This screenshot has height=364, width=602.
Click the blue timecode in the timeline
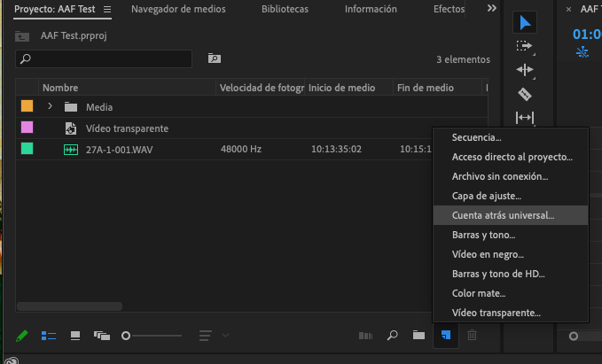coord(587,35)
